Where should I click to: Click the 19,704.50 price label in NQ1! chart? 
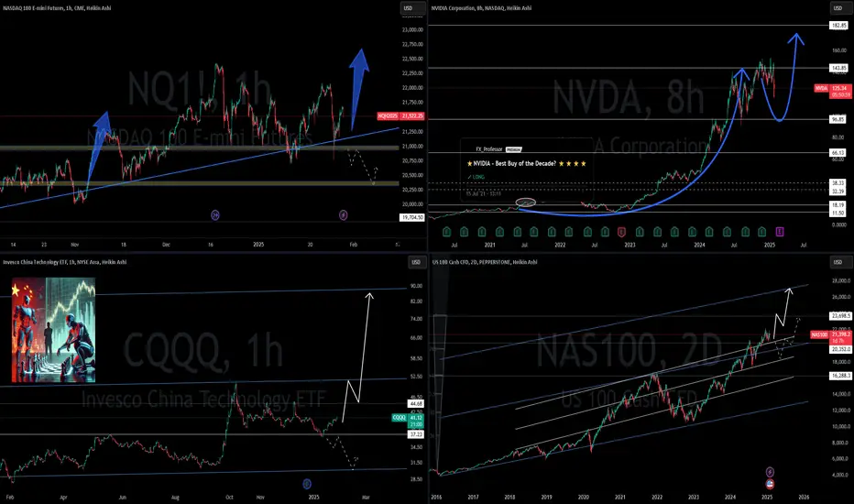(411, 217)
